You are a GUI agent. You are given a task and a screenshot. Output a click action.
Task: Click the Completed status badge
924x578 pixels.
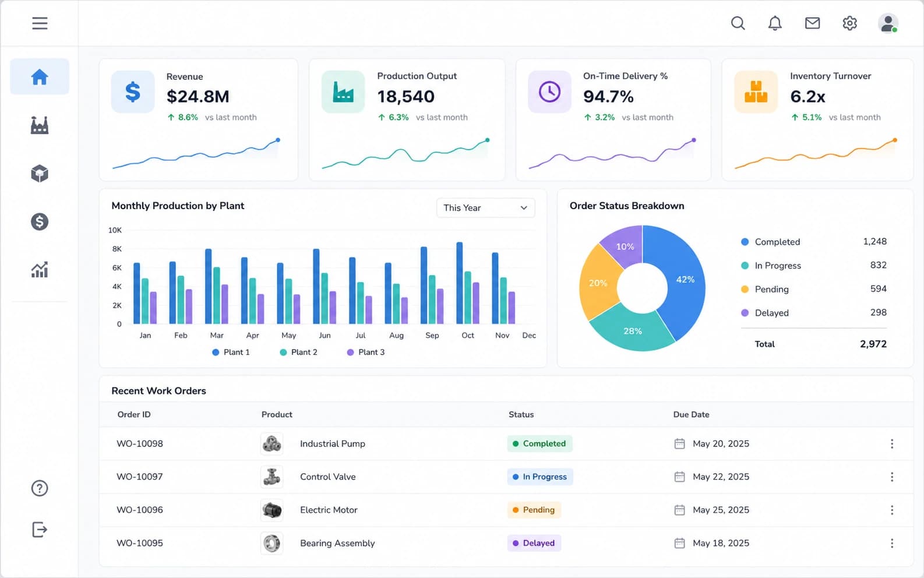point(540,444)
